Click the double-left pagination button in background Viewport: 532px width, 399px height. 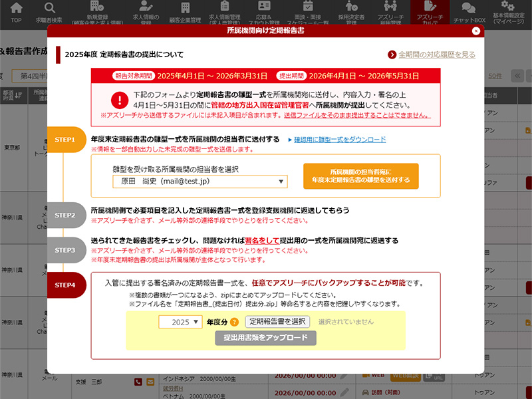click(x=517, y=76)
